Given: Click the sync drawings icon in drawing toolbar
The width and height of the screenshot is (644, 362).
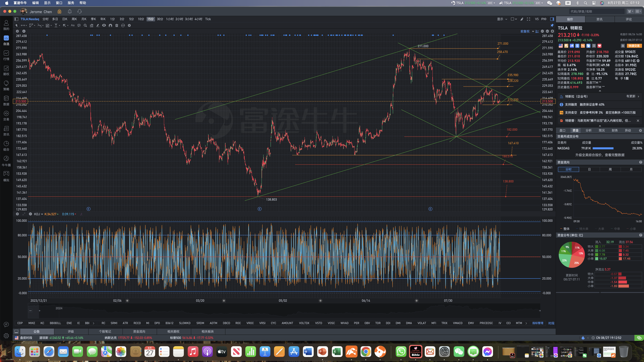Looking at the screenshot, I should coord(123,26).
